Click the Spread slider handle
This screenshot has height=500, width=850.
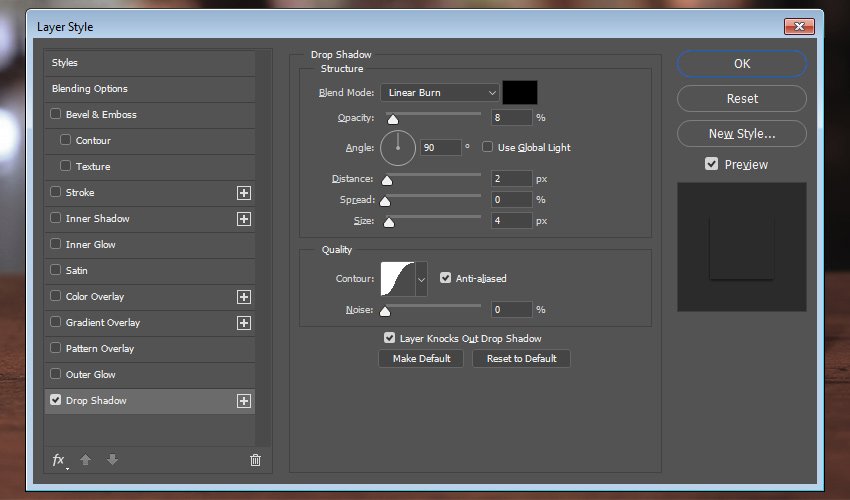(385, 202)
